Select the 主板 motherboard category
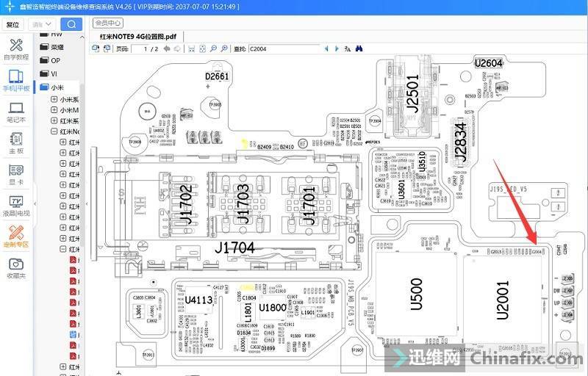The height and width of the screenshot is (376, 588). pyautogui.click(x=16, y=142)
